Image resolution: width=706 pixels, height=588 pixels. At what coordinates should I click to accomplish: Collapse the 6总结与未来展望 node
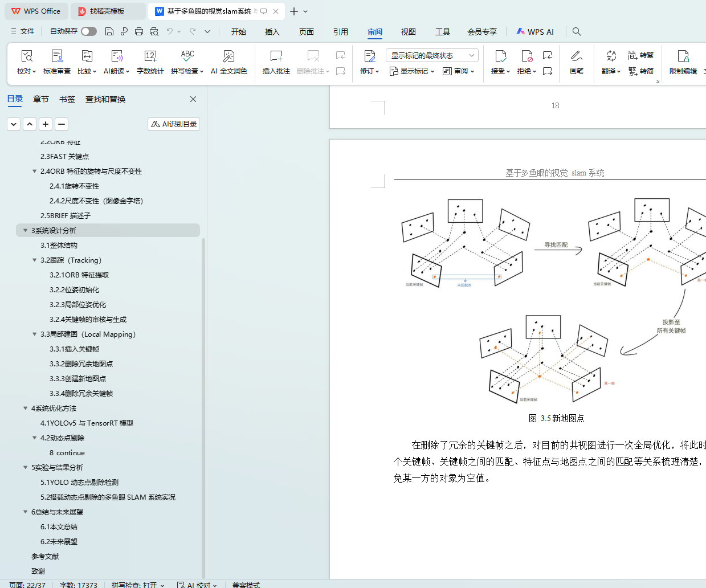click(25, 512)
